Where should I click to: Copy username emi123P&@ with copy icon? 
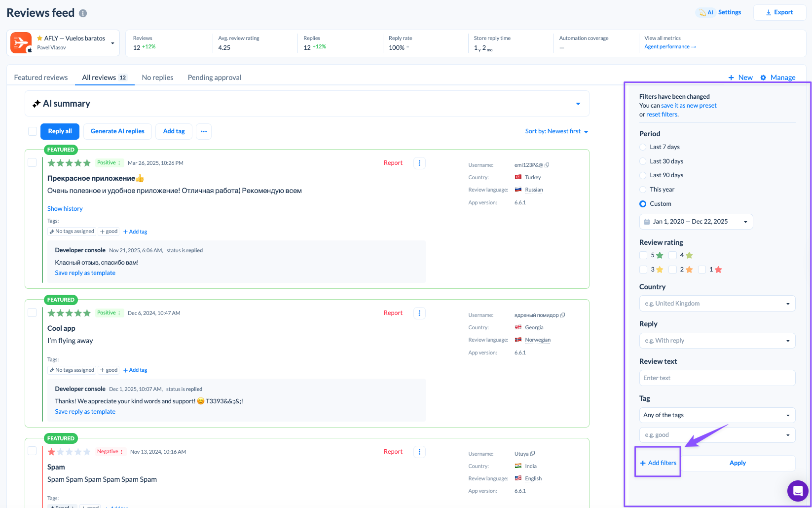coord(547,165)
